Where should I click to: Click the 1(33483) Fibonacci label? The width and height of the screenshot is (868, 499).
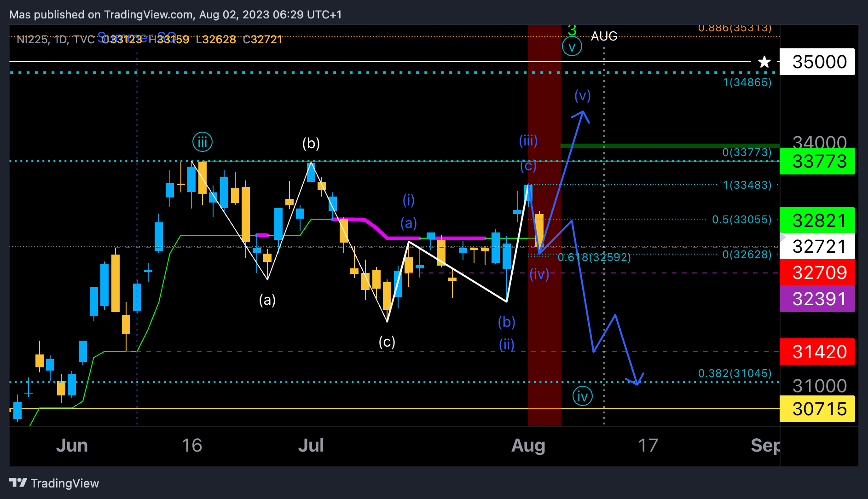click(x=747, y=185)
